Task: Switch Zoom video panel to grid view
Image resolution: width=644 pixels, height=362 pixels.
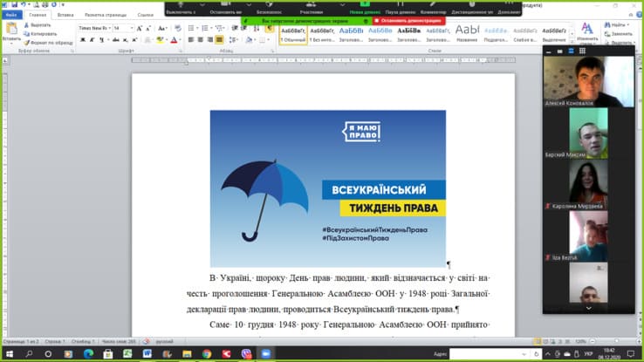Action: point(582,51)
